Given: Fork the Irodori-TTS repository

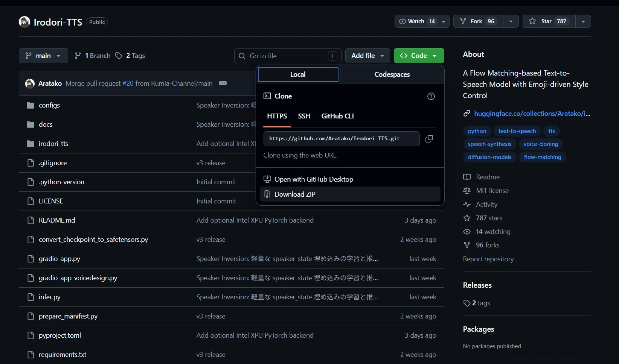Looking at the screenshot, I should tap(478, 21).
